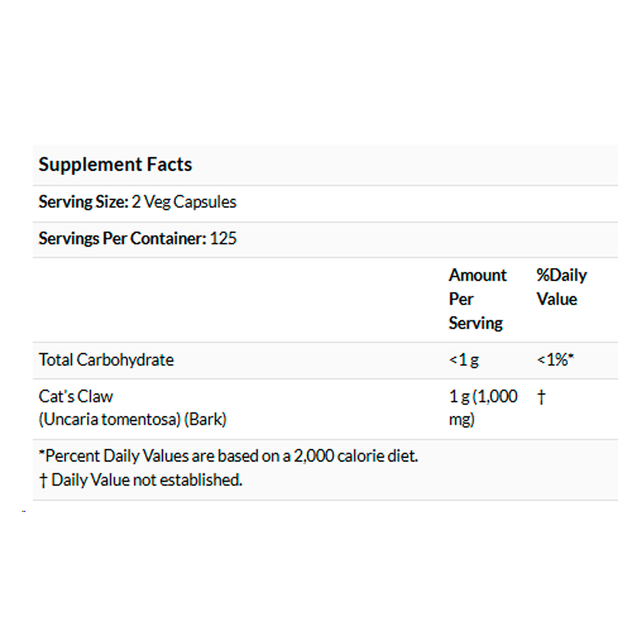Viewport: 644px width, 644px height.
Task: Click the word Facts in the heading
Action: 169,164
